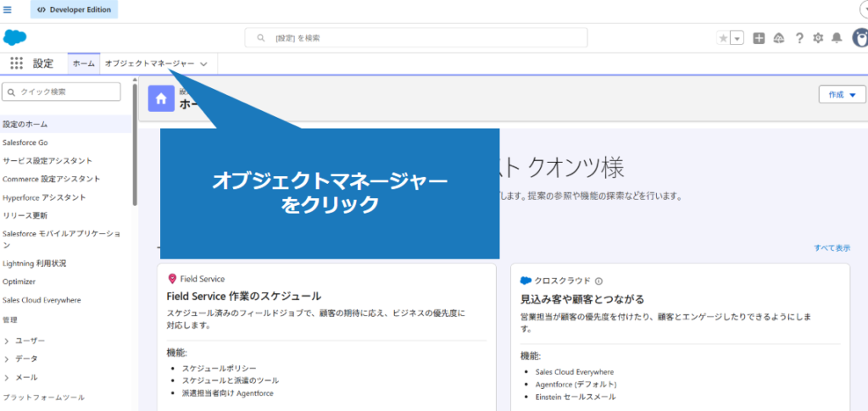868x411 pixels.
Task: Click the favorites star icon
Action: pos(723,38)
